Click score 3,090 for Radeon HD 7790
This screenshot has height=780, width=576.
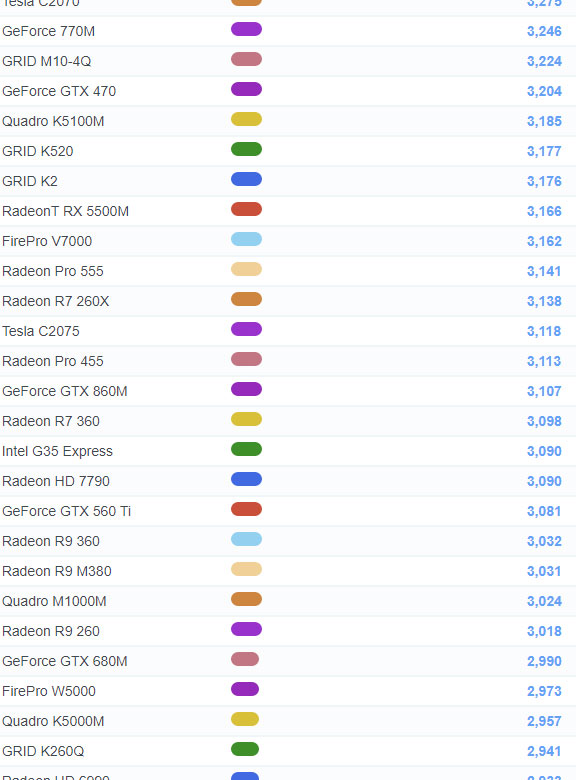pyautogui.click(x=544, y=481)
